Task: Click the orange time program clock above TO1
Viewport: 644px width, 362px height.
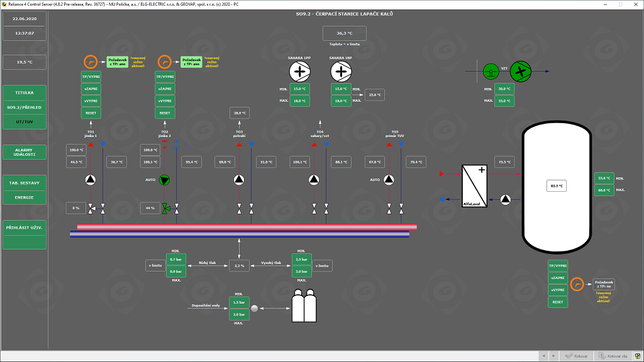Action: click(x=91, y=62)
